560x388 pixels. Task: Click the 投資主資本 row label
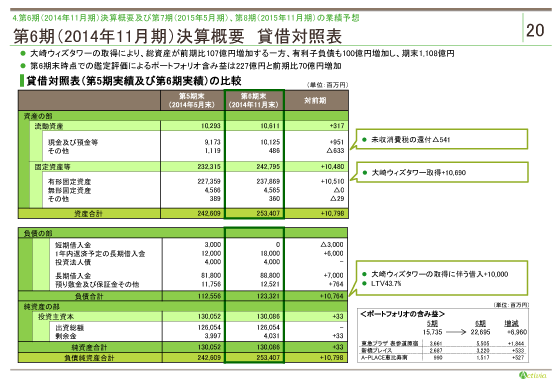coord(56,317)
